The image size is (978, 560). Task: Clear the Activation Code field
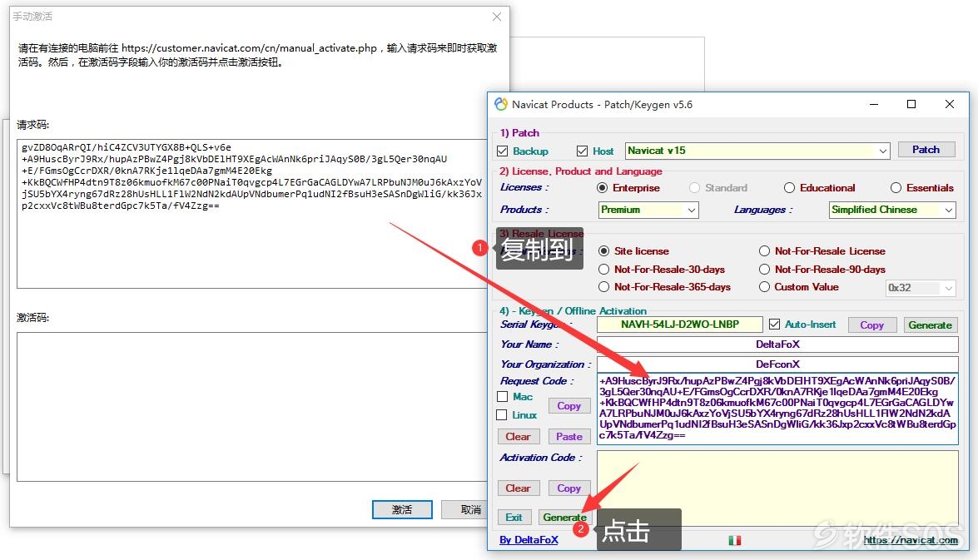(518, 488)
